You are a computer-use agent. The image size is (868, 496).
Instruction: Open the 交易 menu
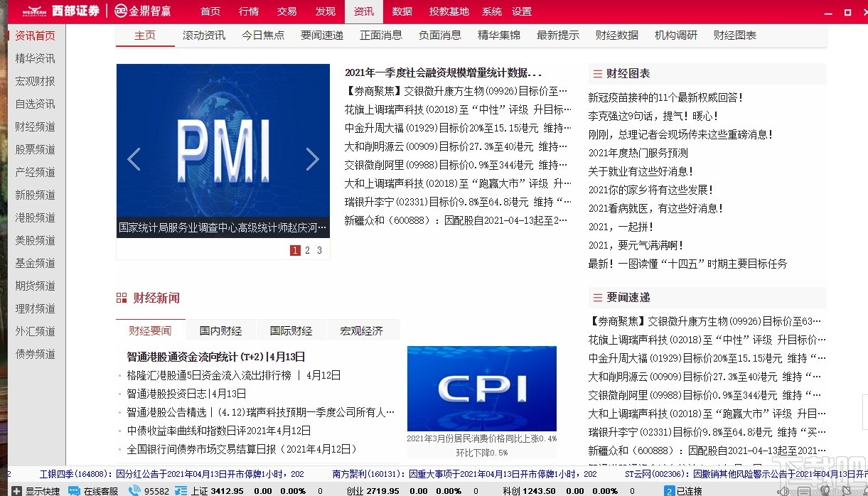(286, 11)
